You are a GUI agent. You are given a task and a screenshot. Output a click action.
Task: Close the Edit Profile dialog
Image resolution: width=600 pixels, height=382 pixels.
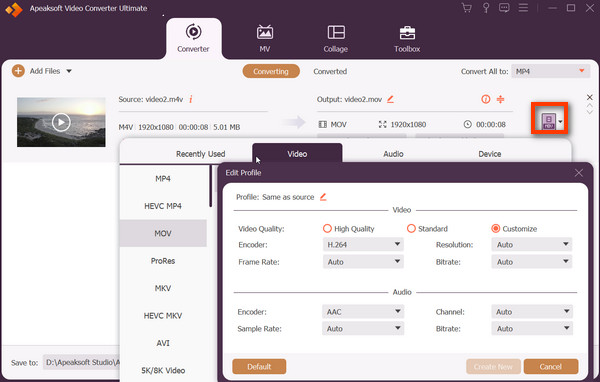(579, 173)
